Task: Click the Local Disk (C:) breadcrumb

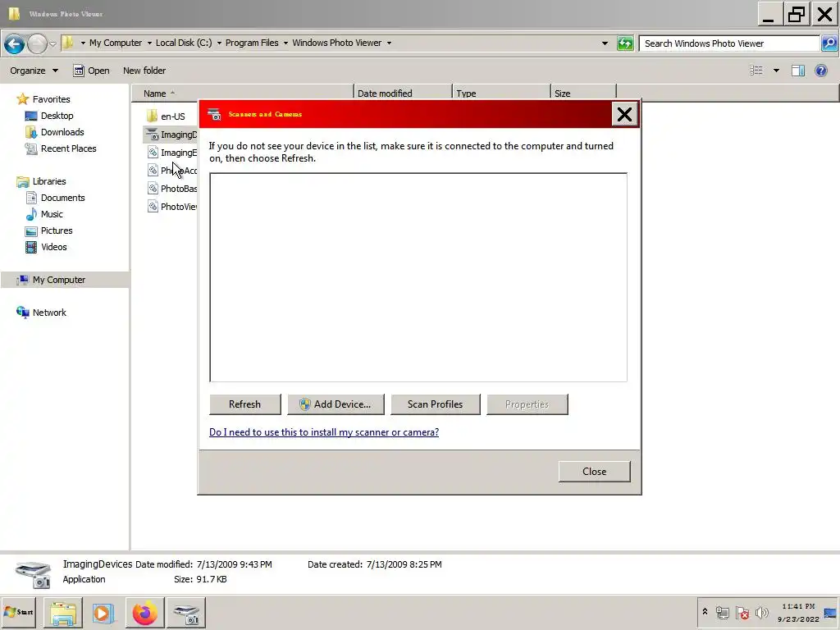Action: (x=184, y=43)
